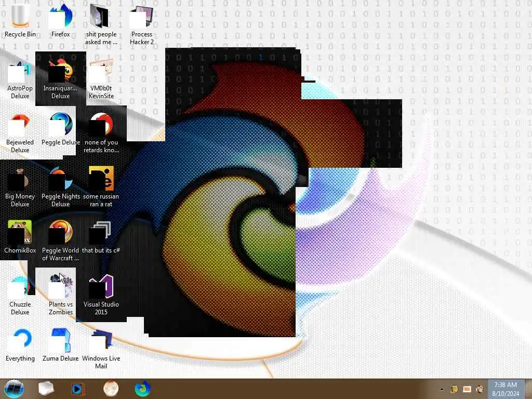The height and width of the screenshot is (399, 532).
Task: Open Firefox from the taskbar
Action: click(x=143, y=389)
